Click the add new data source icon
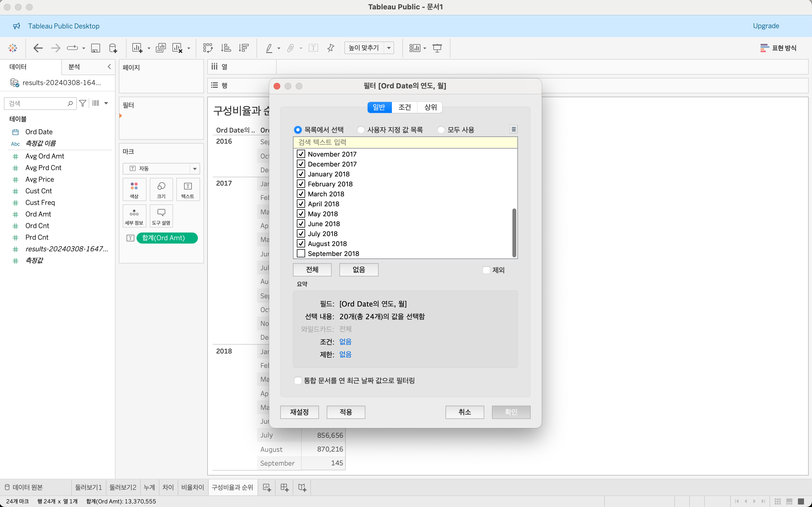This screenshot has height=507, width=812. (x=113, y=48)
